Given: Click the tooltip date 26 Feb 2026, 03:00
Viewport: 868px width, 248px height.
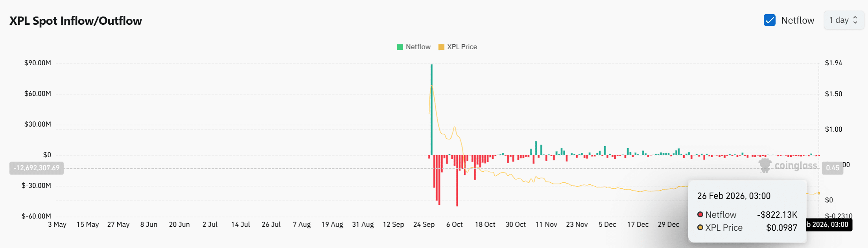Looking at the screenshot, I should click(x=734, y=195).
